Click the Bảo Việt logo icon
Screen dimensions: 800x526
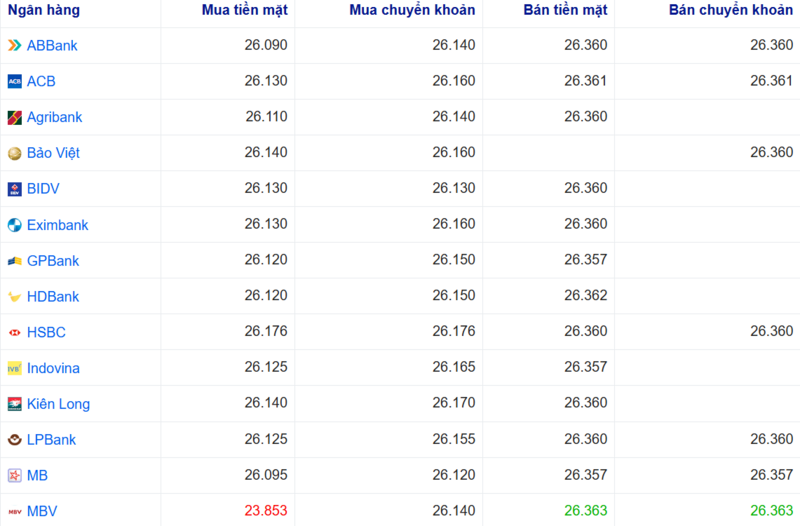click(x=14, y=153)
